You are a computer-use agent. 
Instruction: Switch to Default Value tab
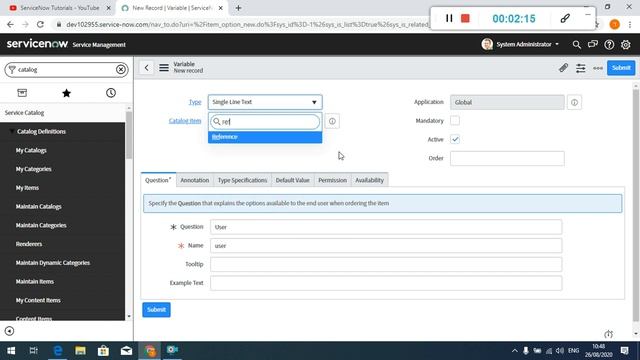(x=293, y=180)
